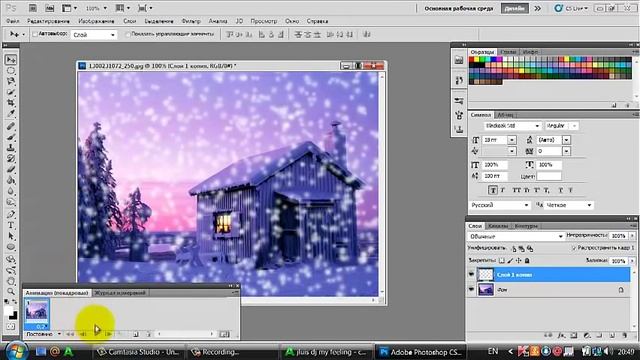Open the Редактирование menu
Image resolution: width=640 pixels, height=360 pixels.
click(x=48, y=21)
